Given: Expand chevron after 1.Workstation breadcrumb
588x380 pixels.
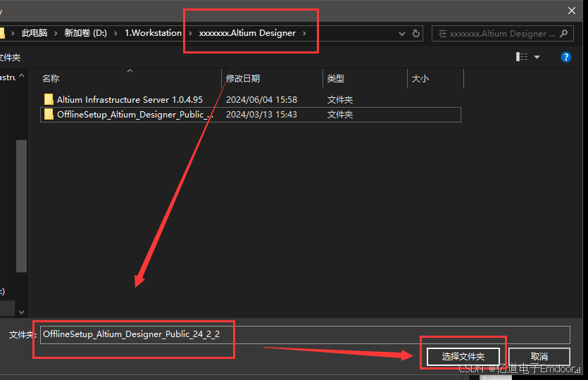Looking at the screenshot, I should 191,33.
